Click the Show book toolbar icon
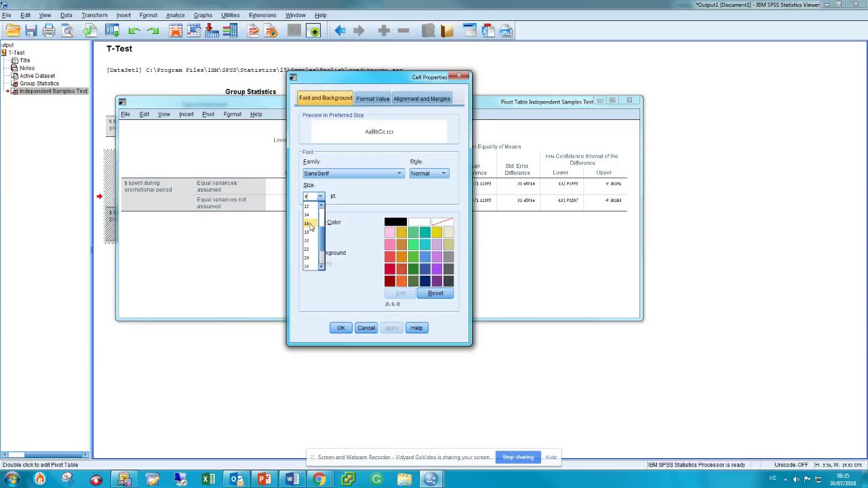This screenshot has height=488, width=868. pyautogui.click(x=446, y=30)
